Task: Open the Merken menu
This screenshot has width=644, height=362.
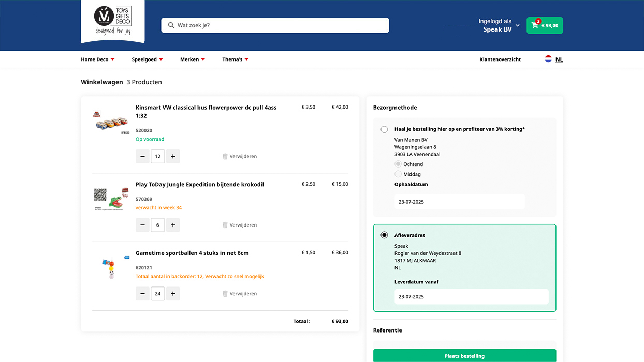Action: [x=192, y=59]
